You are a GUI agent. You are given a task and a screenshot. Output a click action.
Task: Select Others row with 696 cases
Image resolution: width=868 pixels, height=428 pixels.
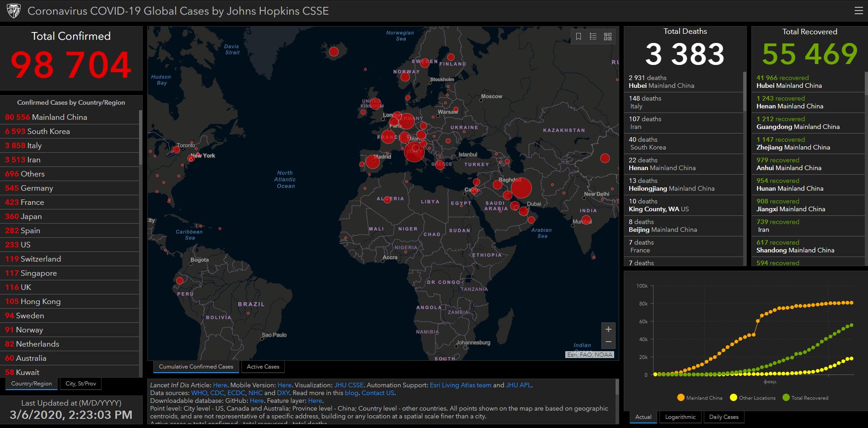70,174
